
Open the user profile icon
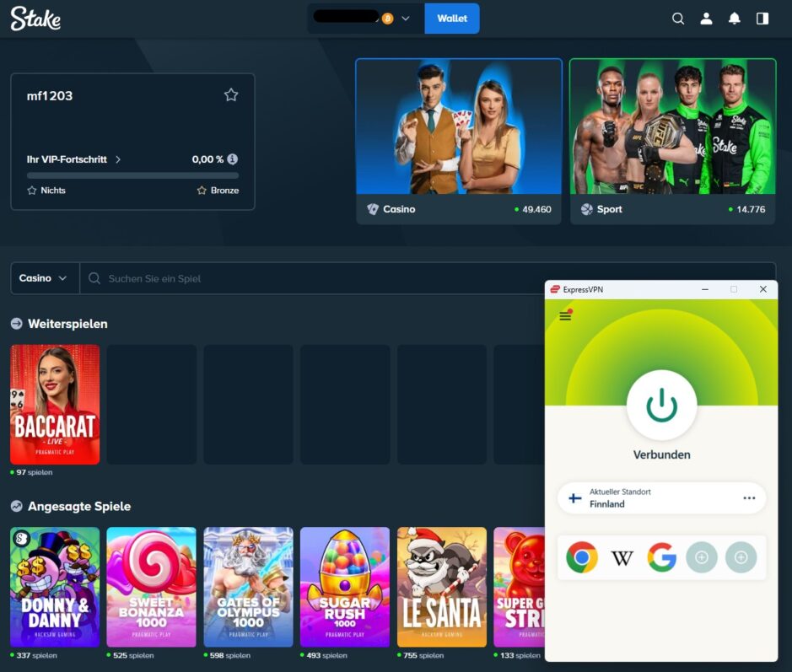707,19
